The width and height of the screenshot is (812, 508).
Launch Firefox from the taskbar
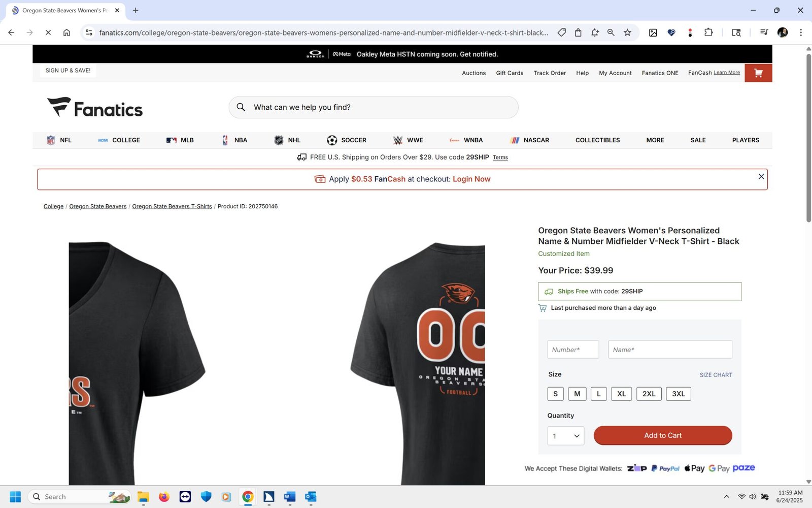(x=164, y=496)
